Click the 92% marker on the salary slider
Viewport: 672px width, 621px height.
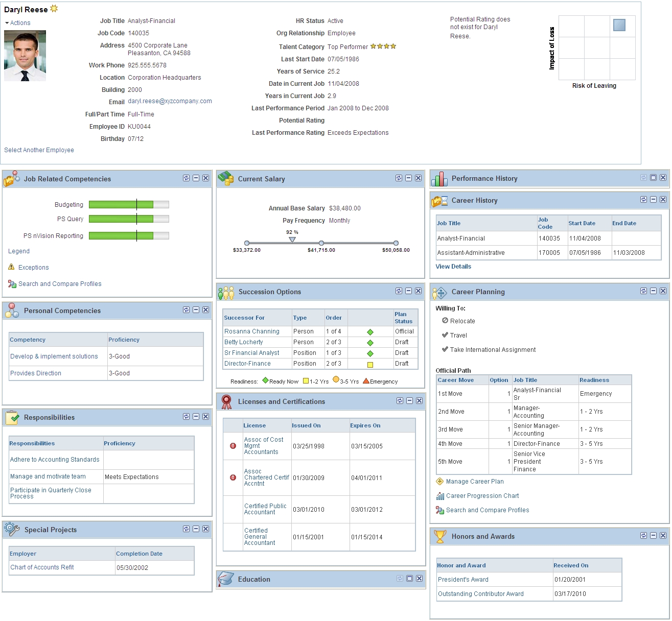pos(292,240)
